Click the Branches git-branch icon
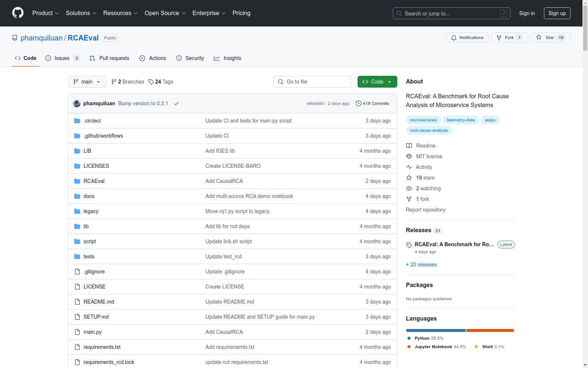The height and width of the screenshot is (368, 588). [114, 82]
